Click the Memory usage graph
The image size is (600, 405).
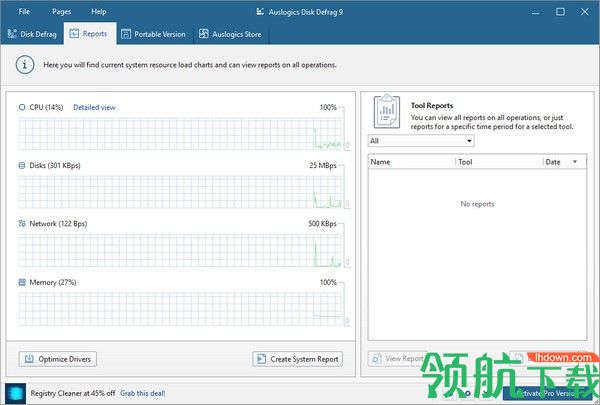pyautogui.click(x=180, y=309)
